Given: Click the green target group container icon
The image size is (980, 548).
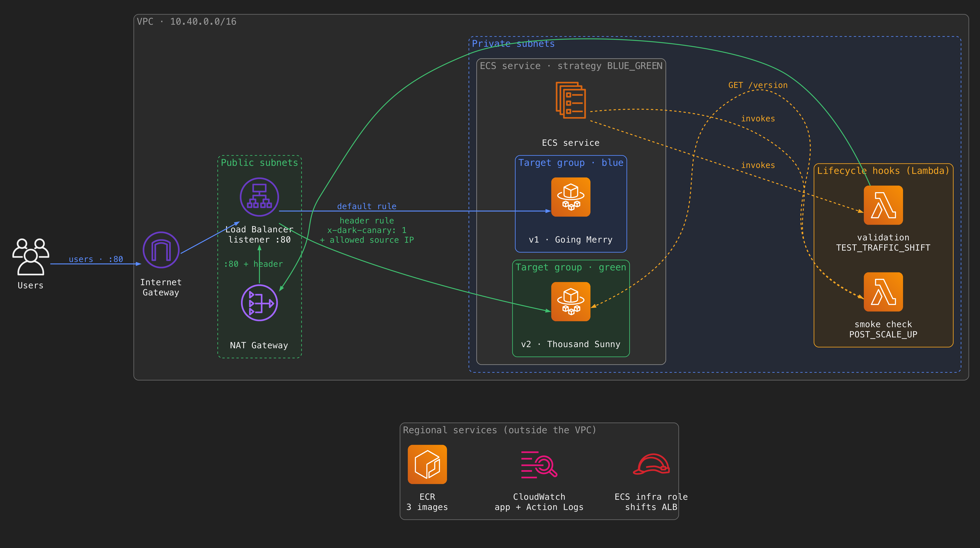Looking at the screenshot, I should (x=571, y=301).
